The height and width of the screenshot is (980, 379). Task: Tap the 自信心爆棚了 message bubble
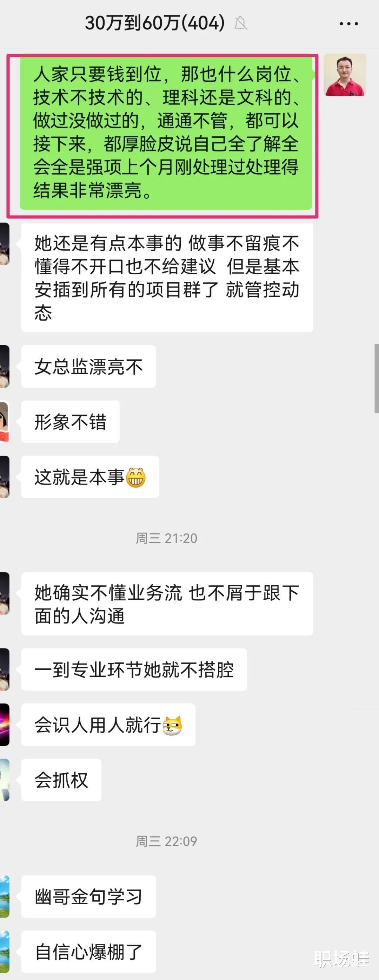(x=88, y=952)
